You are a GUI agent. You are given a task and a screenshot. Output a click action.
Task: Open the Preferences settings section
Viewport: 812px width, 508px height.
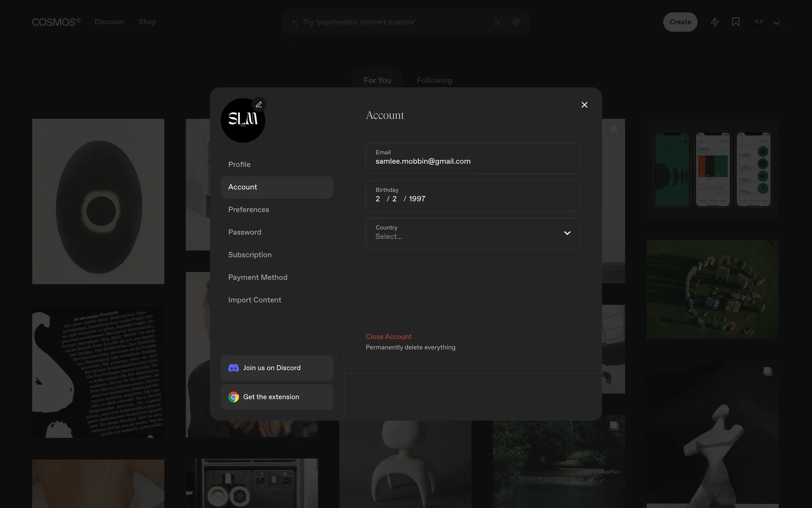(x=248, y=210)
